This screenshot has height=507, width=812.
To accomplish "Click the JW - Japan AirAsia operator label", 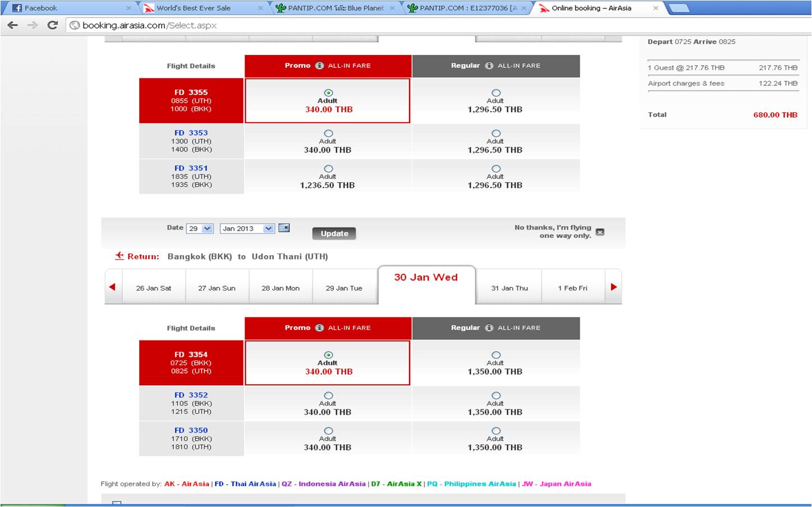I will pos(557,483).
